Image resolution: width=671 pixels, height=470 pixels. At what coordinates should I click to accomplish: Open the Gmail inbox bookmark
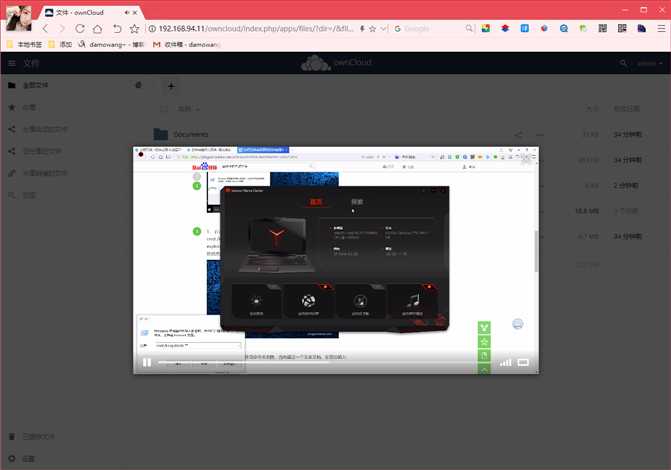click(187, 44)
